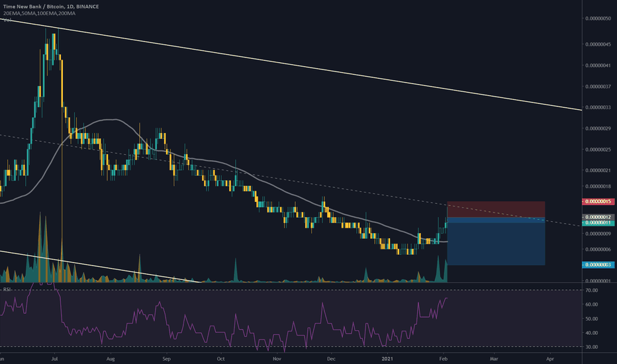This screenshot has width=617, height=364.
Task: Click the 0.00000025 price axis value
Action: click(598, 150)
